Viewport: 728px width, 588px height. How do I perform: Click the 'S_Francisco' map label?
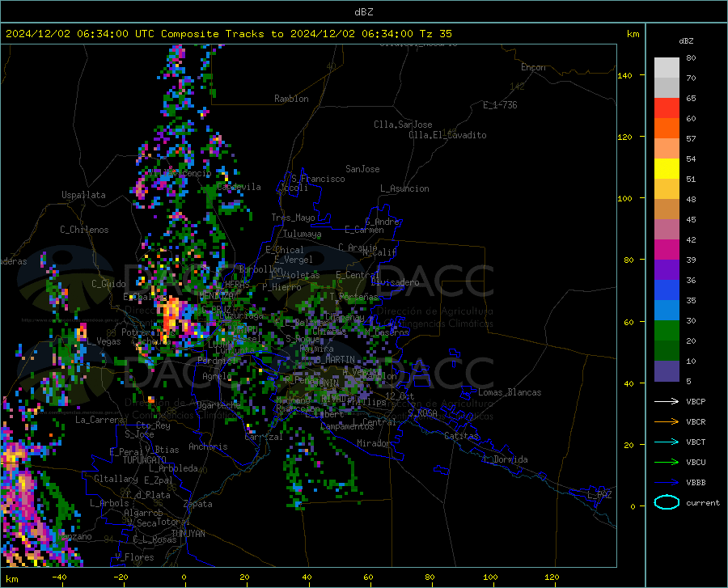[x=318, y=179]
